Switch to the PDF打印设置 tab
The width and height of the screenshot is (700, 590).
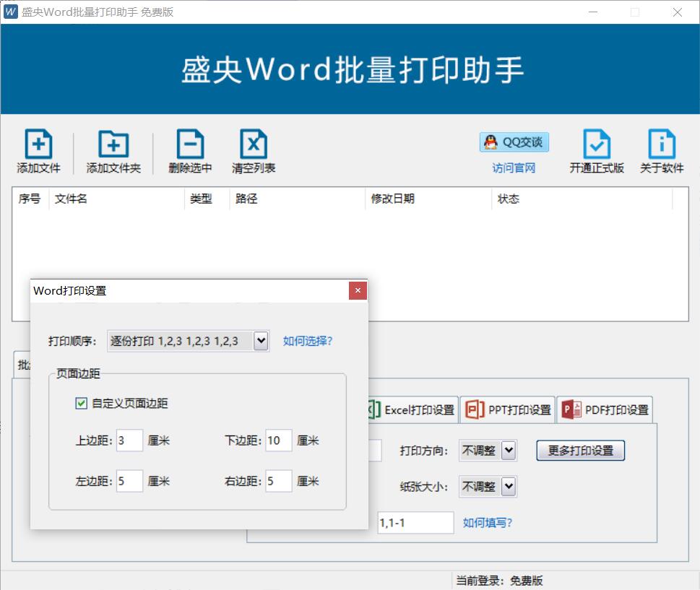pyautogui.click(x=605, y=409)
